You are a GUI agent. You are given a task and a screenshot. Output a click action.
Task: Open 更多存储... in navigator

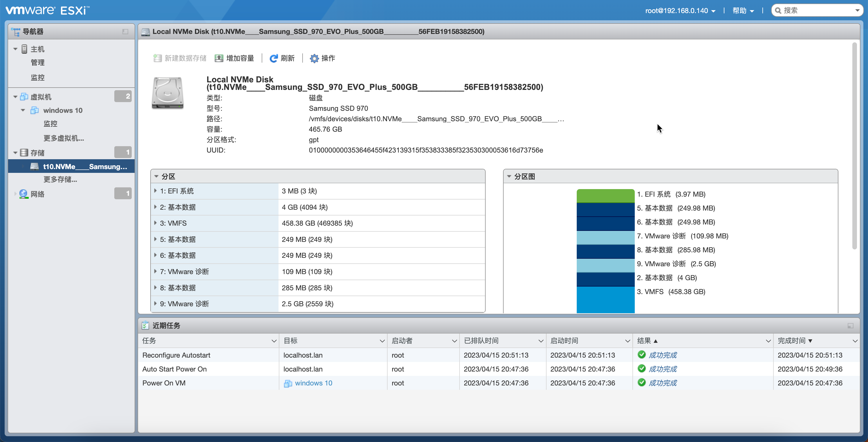tap(60, 180)
